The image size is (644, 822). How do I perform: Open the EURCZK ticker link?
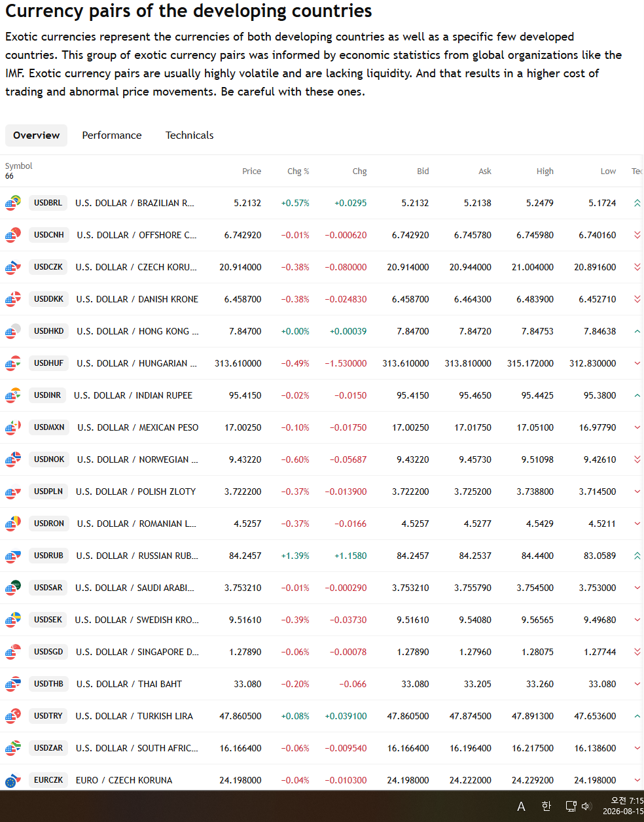coord(48,780)
